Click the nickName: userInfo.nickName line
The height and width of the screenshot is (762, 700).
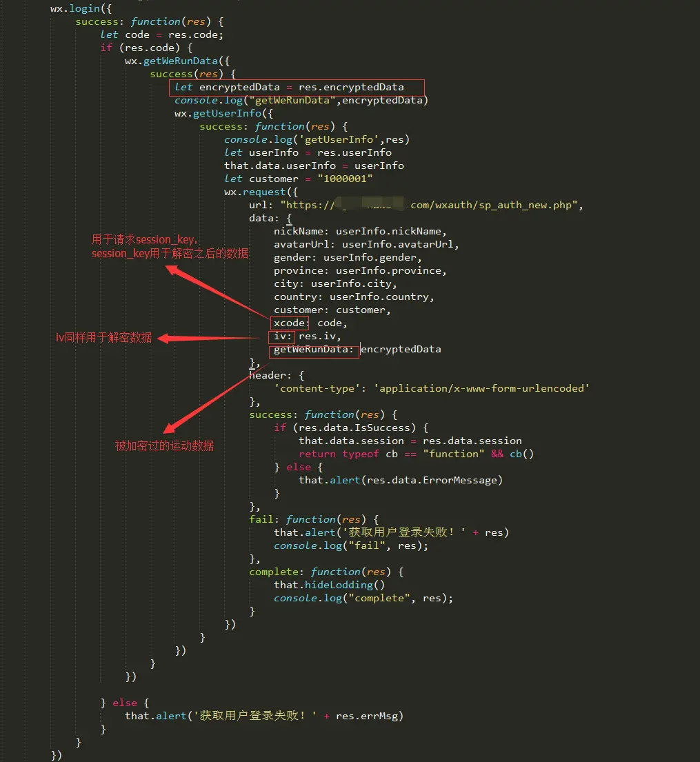pyautogui.click(x=360, y=231)
